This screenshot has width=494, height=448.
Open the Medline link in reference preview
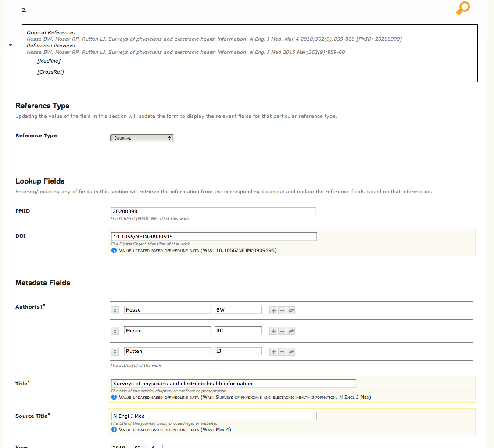pos(49,61)
